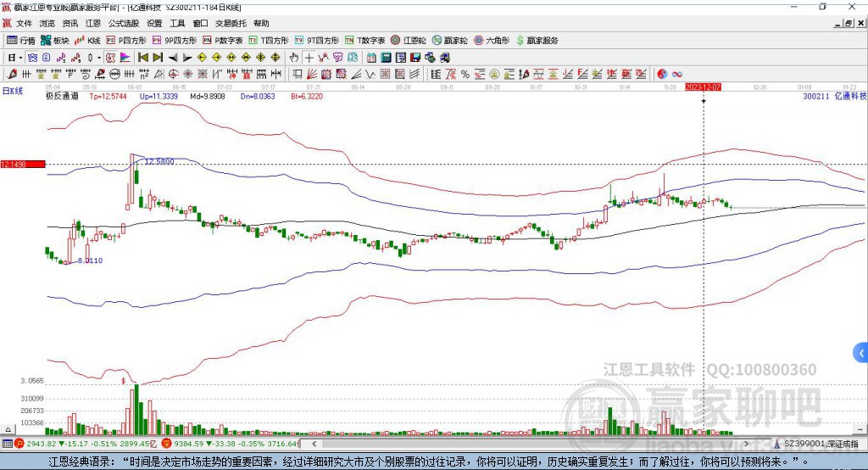Click the blue side panel expand arrow
The image size is (868, 470).
coord(861,353)
